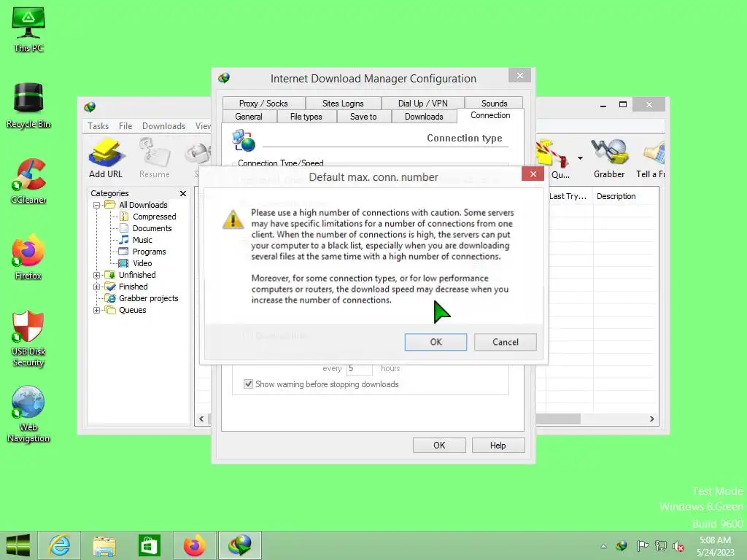747x560 pixels.
Task: Toggle Show warning before stopping downloads
Action: pyautogui.click(x=248, y=384)
